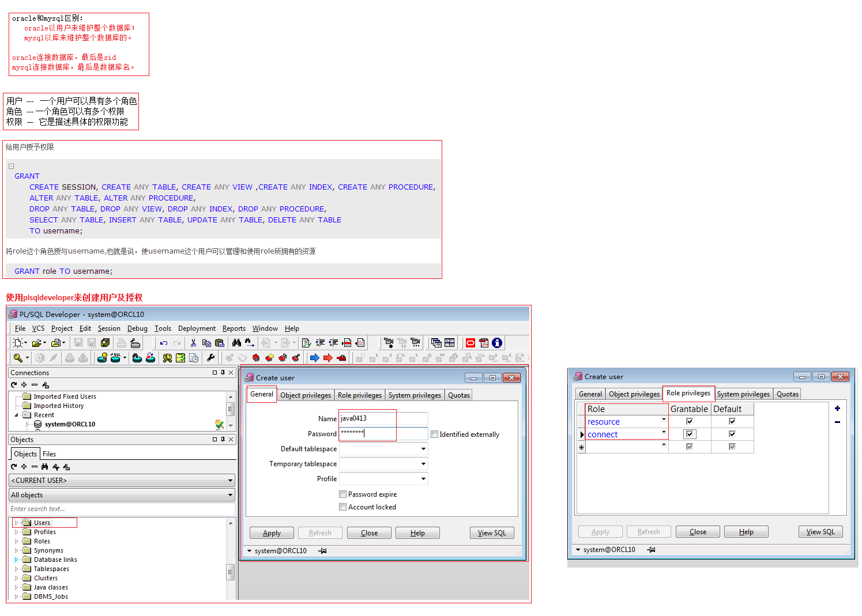
Task: Click the New document toolbar icon
Action: [x=17, y=343]
